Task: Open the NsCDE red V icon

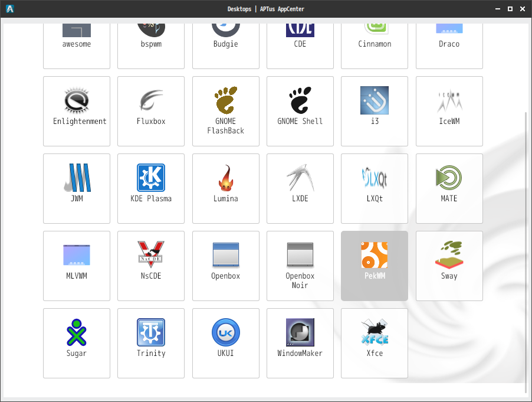Action: (151, 254)
